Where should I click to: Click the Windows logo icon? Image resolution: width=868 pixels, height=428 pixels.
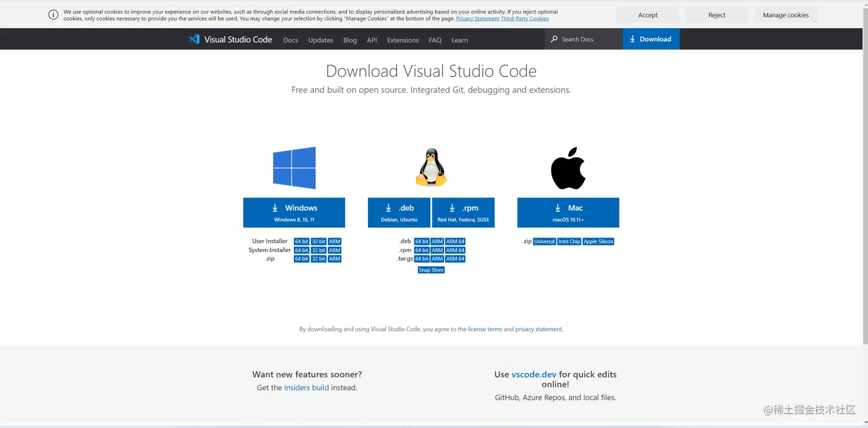tap(294, 168)
